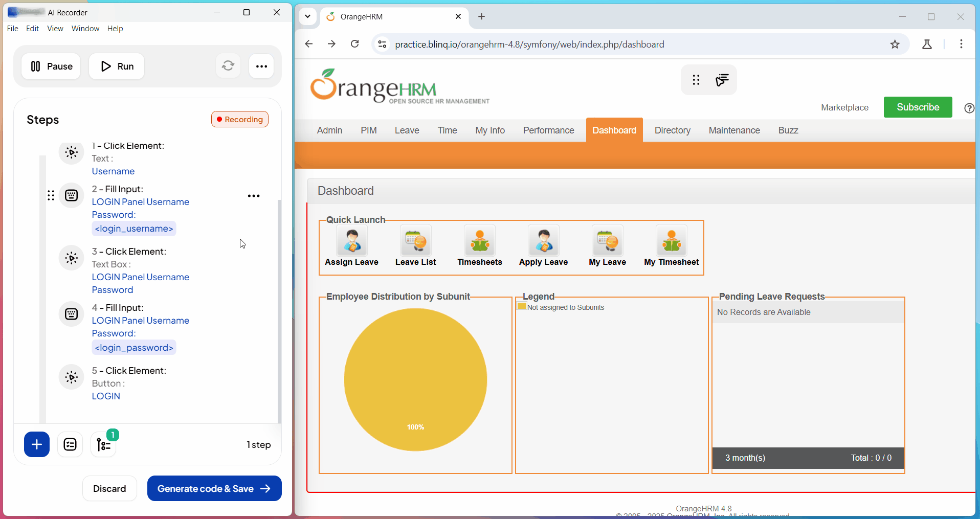Click Generate code & Save

pyautogui.click(x=214, y=489)
